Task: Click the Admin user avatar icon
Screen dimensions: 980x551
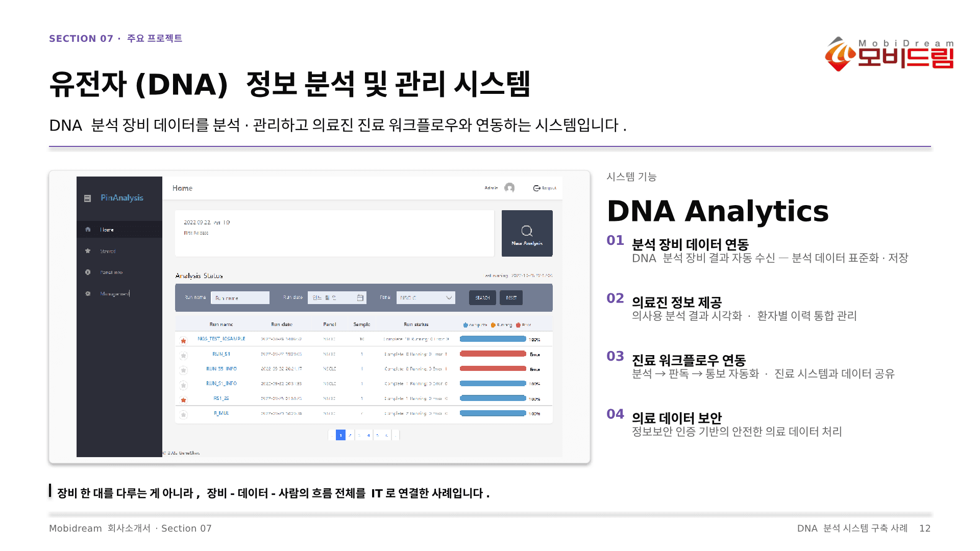Action: tap(509, 188)
